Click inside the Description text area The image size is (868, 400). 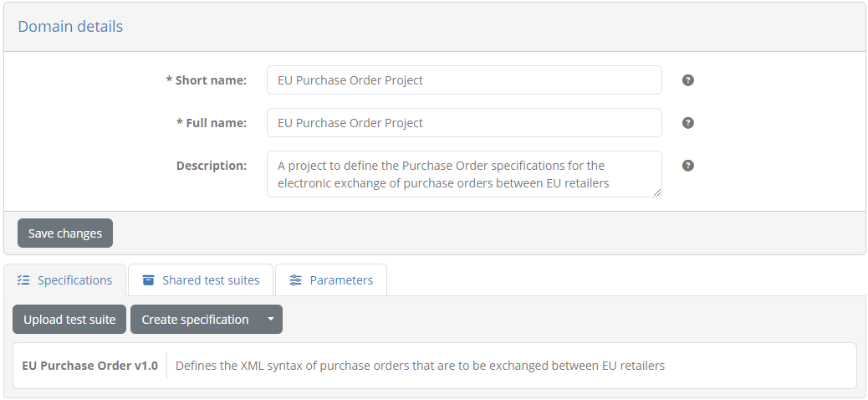[x=464, y=174]
